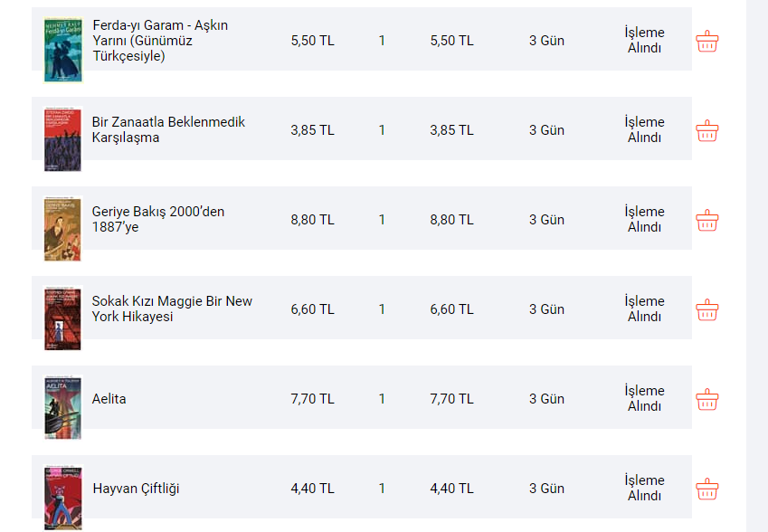Open Bir Zanaatla Beklenmedik Karşılaşma title link
Screen dimensions: 768x532
(x=168, y=129)
